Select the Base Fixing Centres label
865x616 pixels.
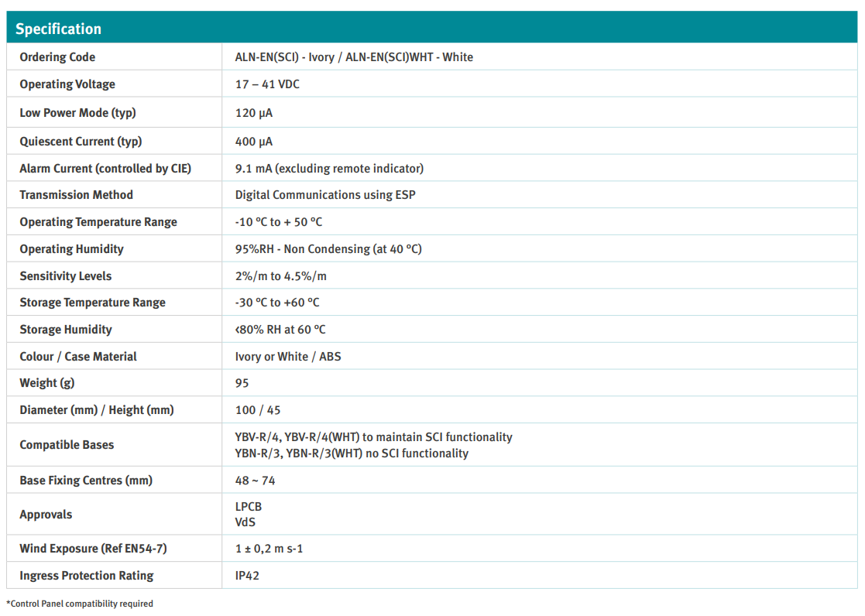[86, 481]
